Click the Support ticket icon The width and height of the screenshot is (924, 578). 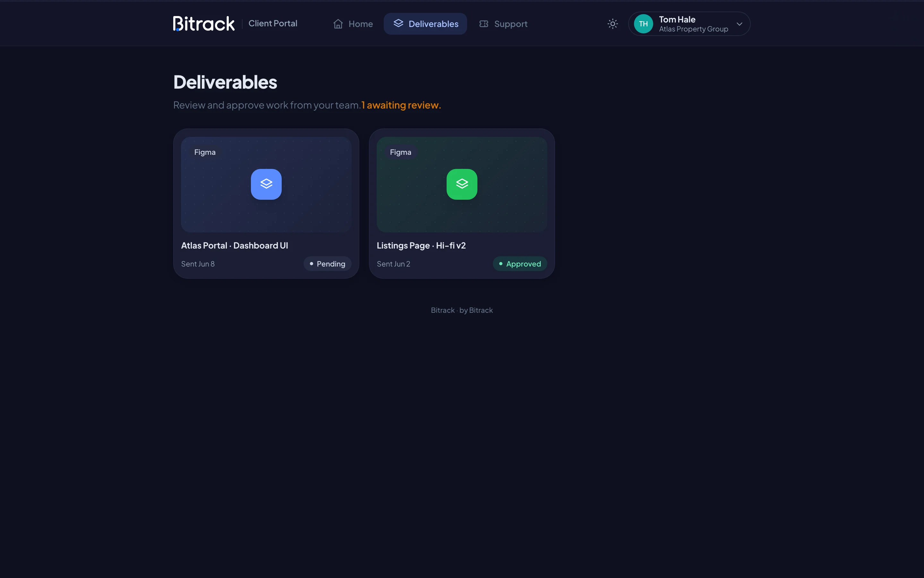coord(484,24)
